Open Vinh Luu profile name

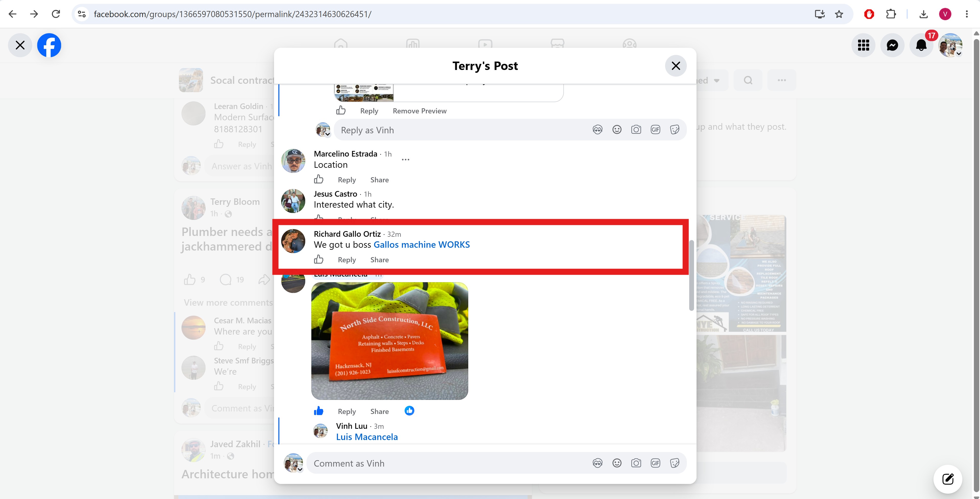pyautogui.click(x=351, y=426)
